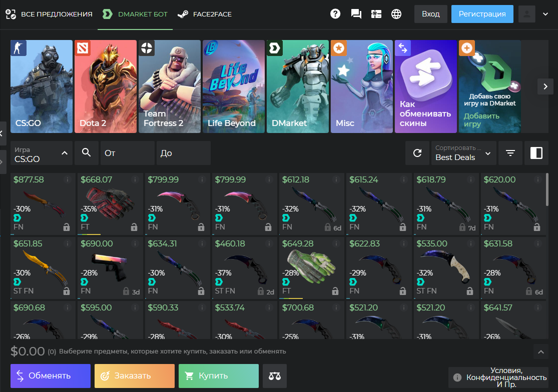Expand the account menu chevron
The image size is (558, 392).
coord(545,14)
